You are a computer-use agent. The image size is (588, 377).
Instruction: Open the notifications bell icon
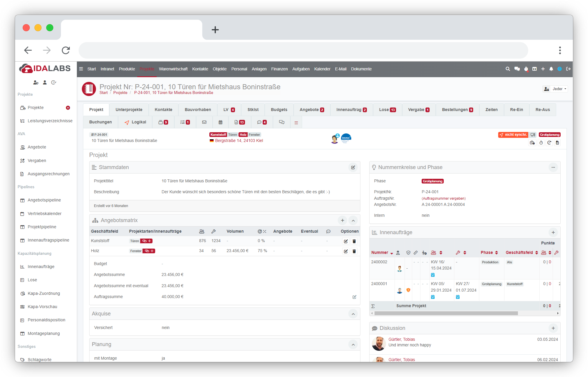tap(551, 69)
